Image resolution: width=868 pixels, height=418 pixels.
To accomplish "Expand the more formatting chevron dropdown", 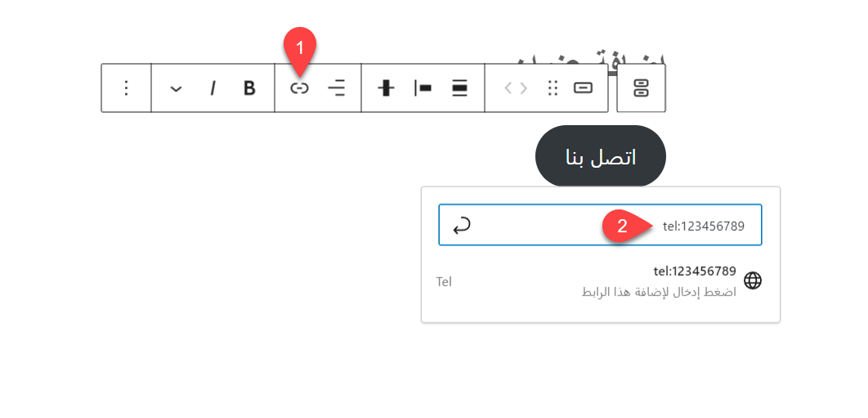I will pyautogui.click(x=177, y=88).
